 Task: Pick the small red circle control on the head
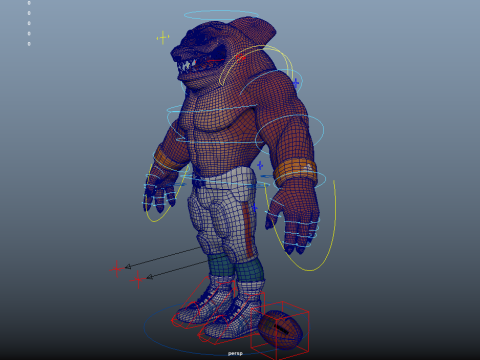point(241,58)
